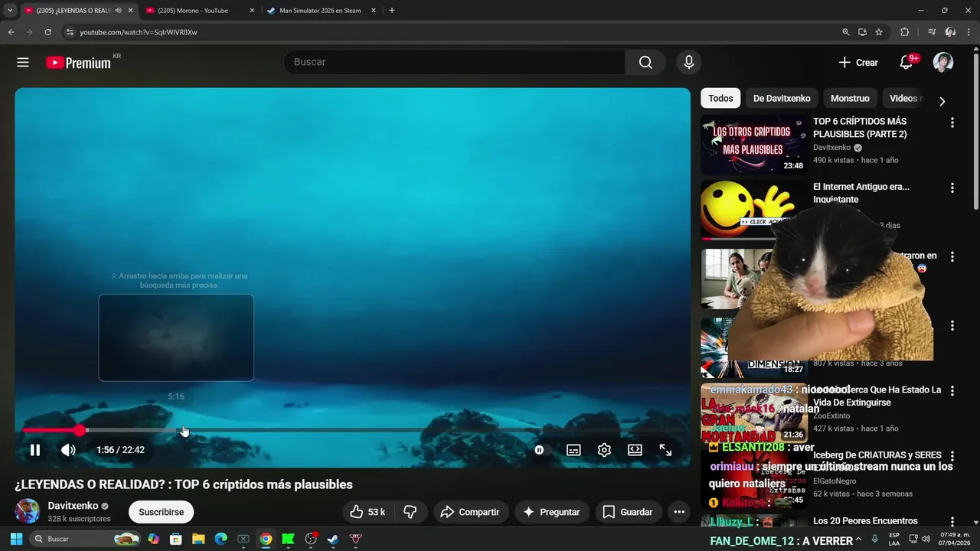The image size is (980, 551).
Task: Start voice search with the microphone icon
Action: point(689,62)
